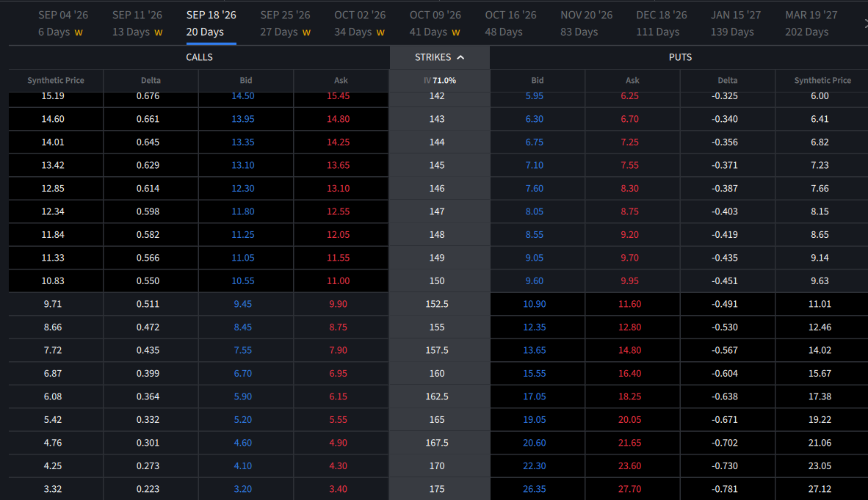Click call bid 7.55 at strike 157.5
This screenshot has width=868, height=500.
tap(243, 350)
